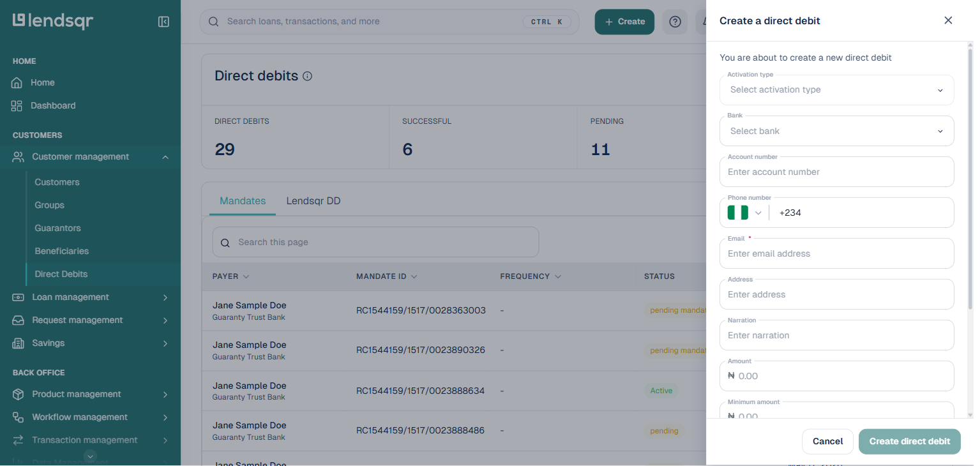Viewport: 980px width, 466px height.
Task: Click the Create direct debit button
Action: (910, 442)
